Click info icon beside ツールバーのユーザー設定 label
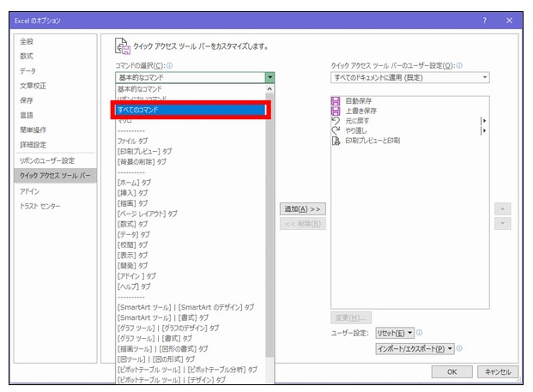Image resolution: width=533 pixels, height=392 pixels. pyautogui.click(x=459, y=65)
